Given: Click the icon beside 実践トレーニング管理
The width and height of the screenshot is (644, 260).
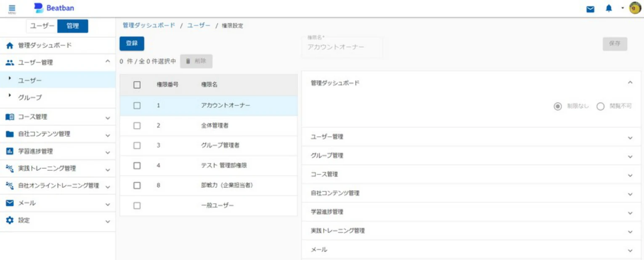Looking at the screenshot, I should pyautogui.click(x=10, y=168).
